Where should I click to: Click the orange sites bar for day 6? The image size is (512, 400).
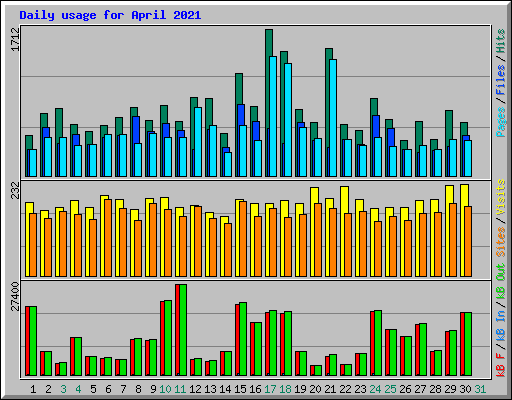(108, 238)
